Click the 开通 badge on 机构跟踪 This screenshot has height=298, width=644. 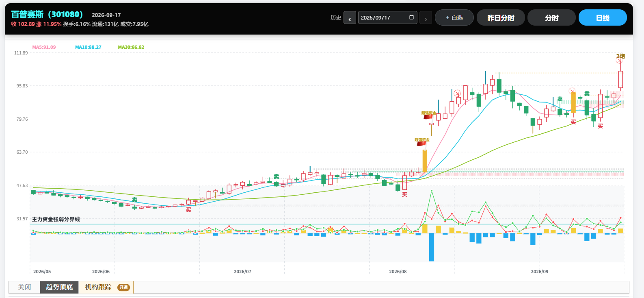coord(123,287)
